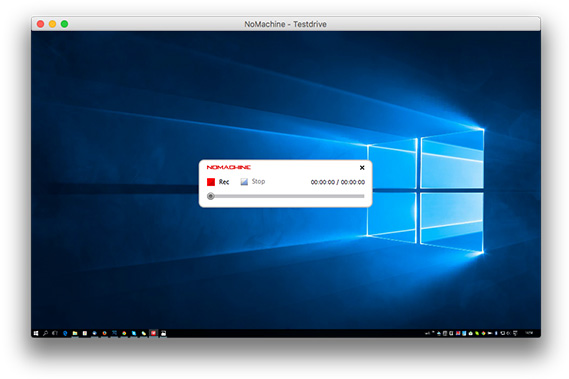Click the Chrome-colored tray icon
The height and width of the screenshot is (379, 569).
(484, 333)
